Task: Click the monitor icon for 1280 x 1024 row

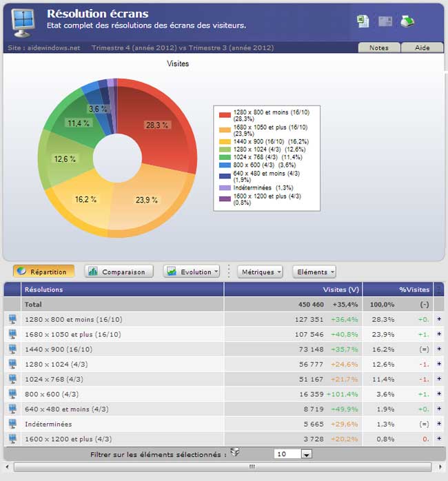Action: pos(12,364)
